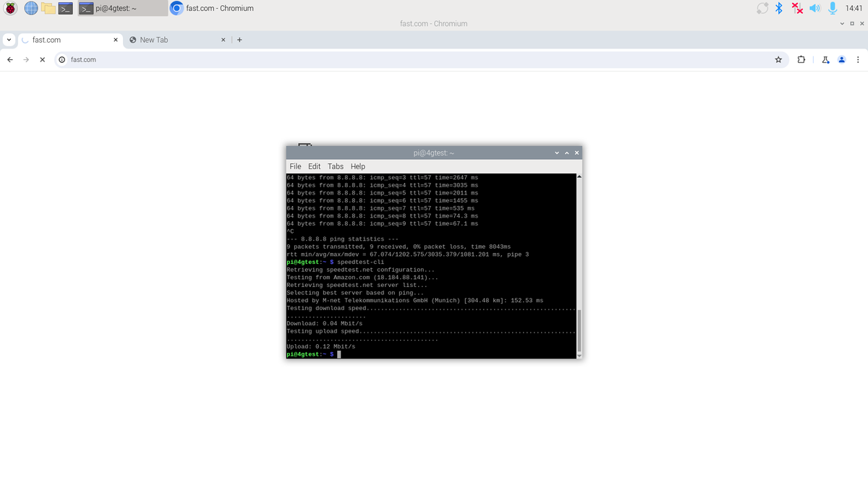
Task: Open the terminal Help menu
Action: 358,166
